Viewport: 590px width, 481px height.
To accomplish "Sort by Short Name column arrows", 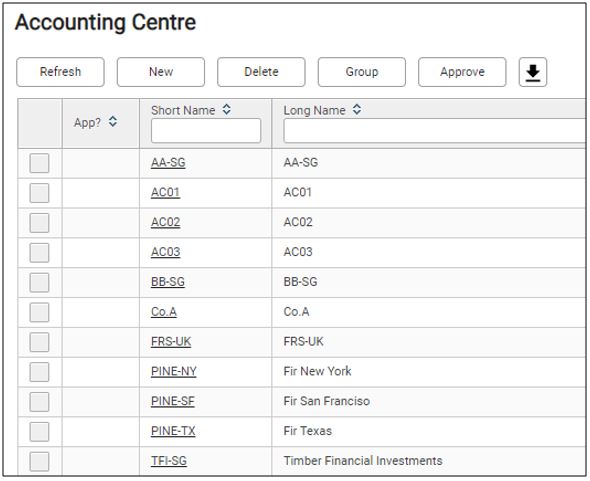I will [x=227, y=110].
